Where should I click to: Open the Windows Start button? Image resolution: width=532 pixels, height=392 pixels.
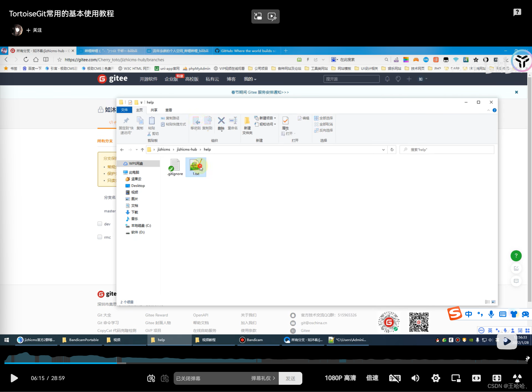tap(7, 340)
